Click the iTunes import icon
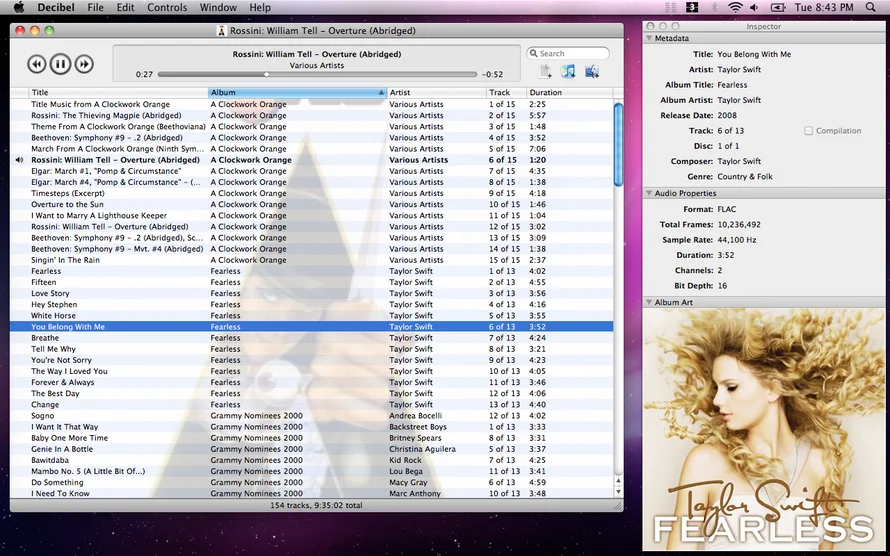 pyautogui.click(x=568, y=71)
